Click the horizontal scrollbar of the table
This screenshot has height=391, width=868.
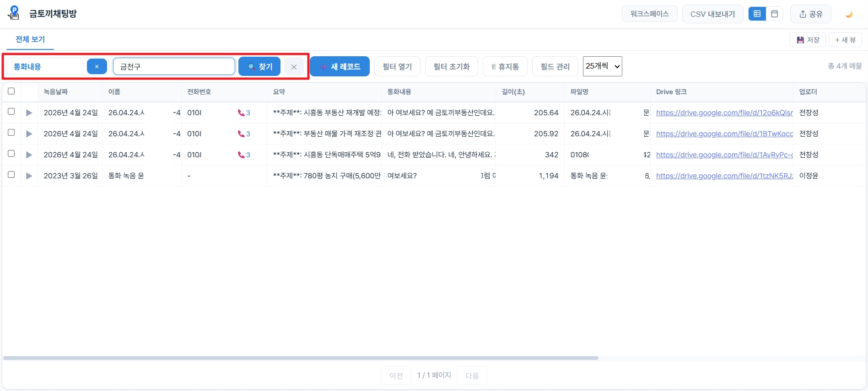point(301,358)
